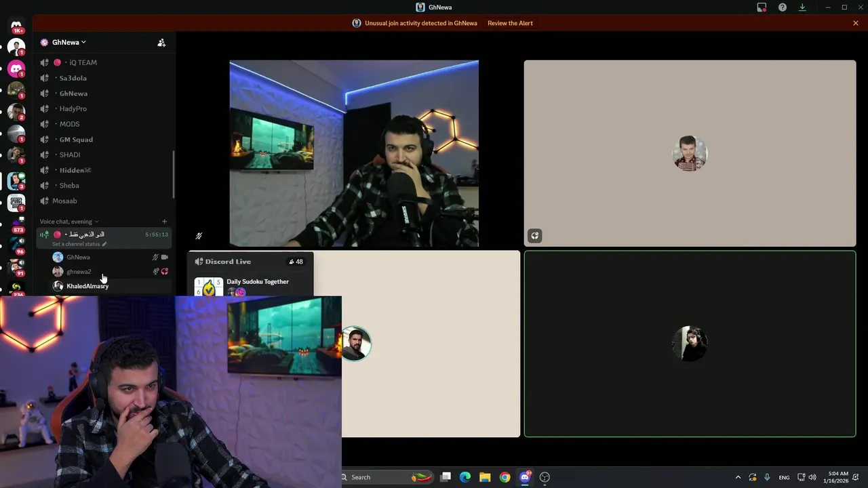Image resolution: width=868 pixels, height=488 pixels.
Task: Open the GhNewa server dropdown menu
Action: [x=68, y=42]
